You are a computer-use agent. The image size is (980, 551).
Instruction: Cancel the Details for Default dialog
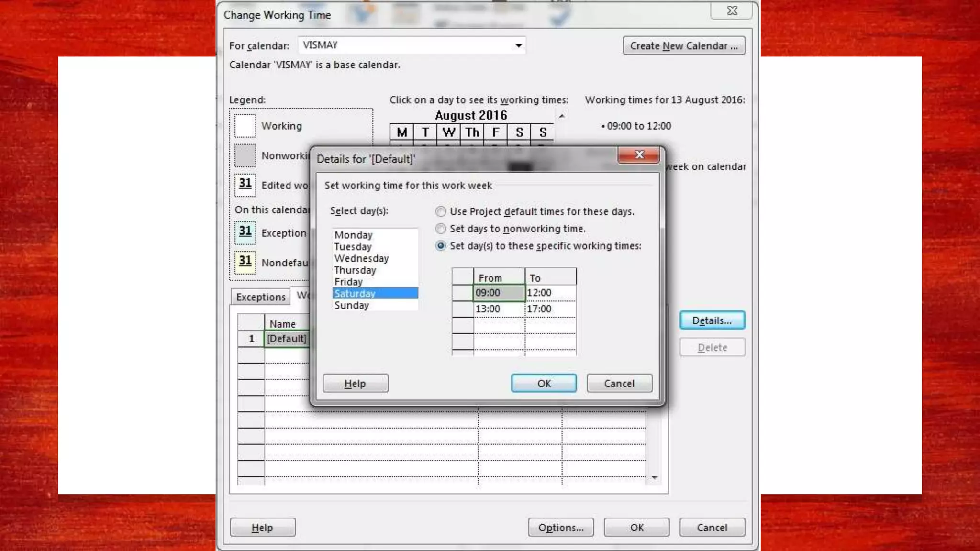pyautogui.click(x=619, y=384)
